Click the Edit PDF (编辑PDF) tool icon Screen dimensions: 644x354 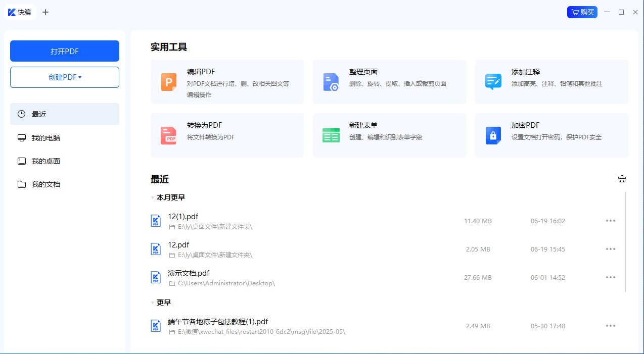[168, 82]
